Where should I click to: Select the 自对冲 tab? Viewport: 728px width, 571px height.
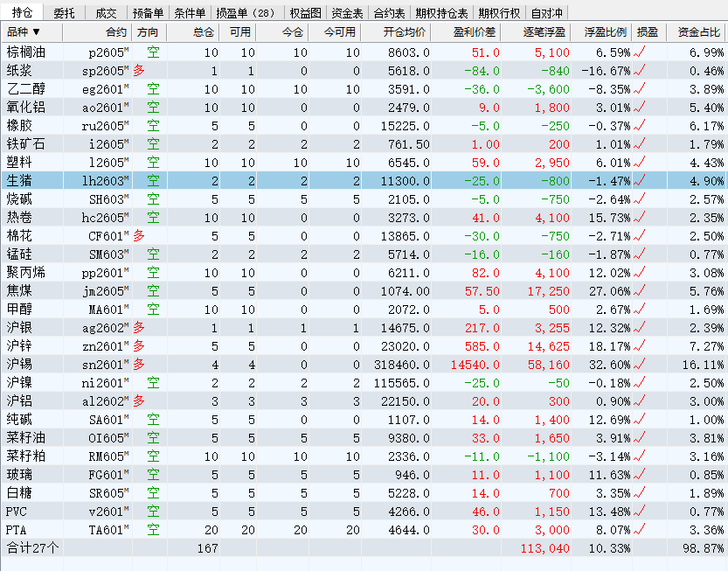(x=547, y=13)
